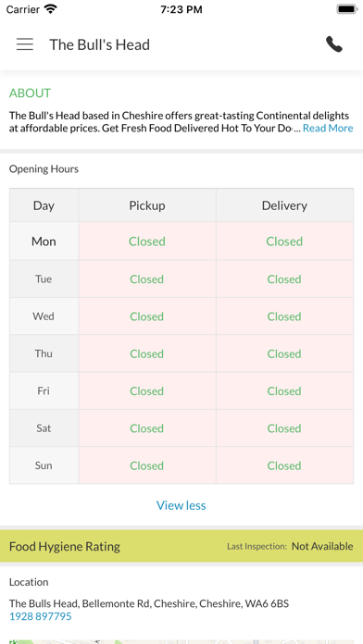The height and width of the screenshot is (644, 363).
Task: Tap the Wi-Fi status icon
Action: [51, 9]
